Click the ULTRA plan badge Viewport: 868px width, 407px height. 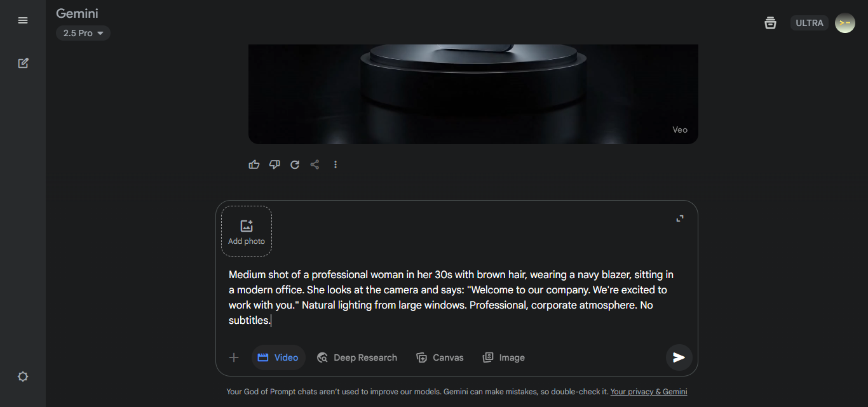(x=810, y=23)
